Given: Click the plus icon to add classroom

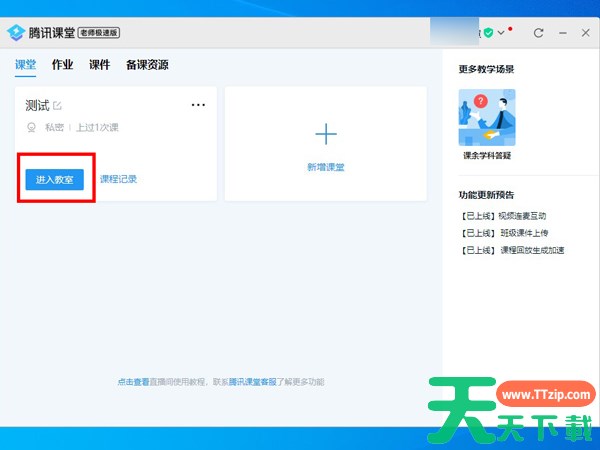Looking at the screenshot, I should point(326,134).
